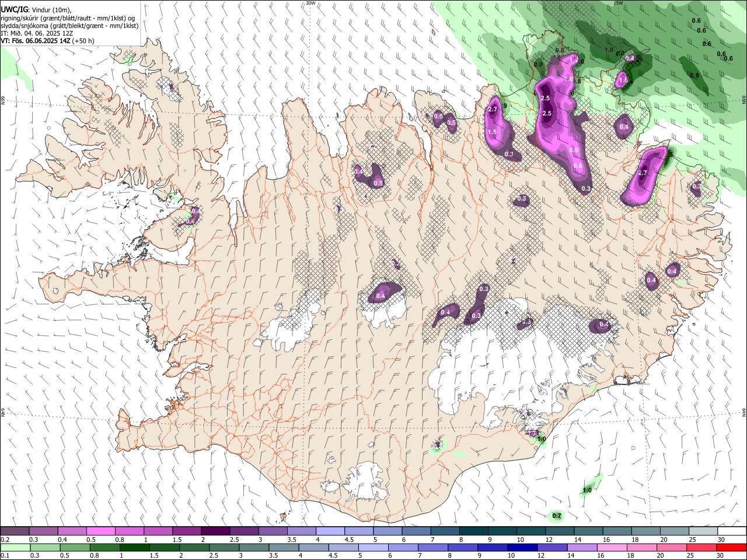
Task: Select the dark green swatch starting at 1 in the lower legend row
Action: pyautogui.click(x=134, y=548)
